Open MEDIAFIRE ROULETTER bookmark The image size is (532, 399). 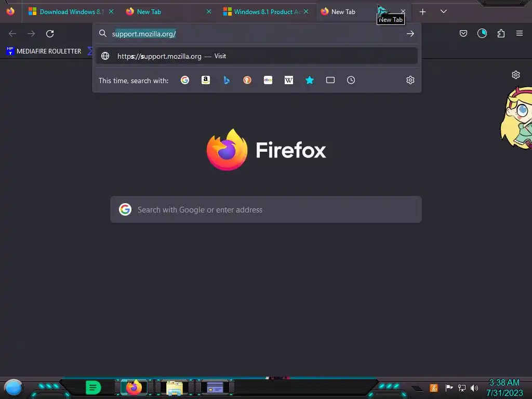(44, 51)
